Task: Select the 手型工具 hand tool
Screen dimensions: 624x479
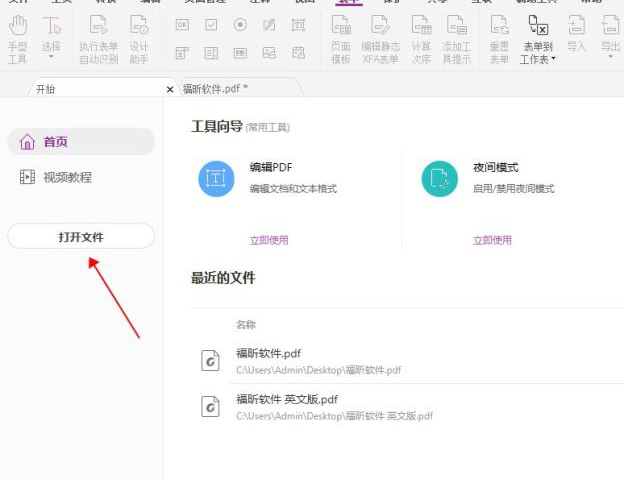Action: point(18,39)
